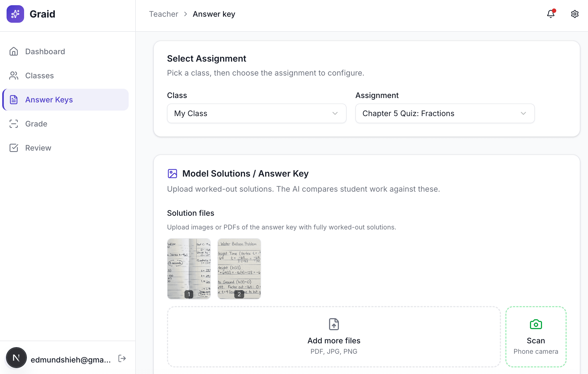588x374 pixels.
Task: Click the Classes people icon
Action: coord(14,76)
